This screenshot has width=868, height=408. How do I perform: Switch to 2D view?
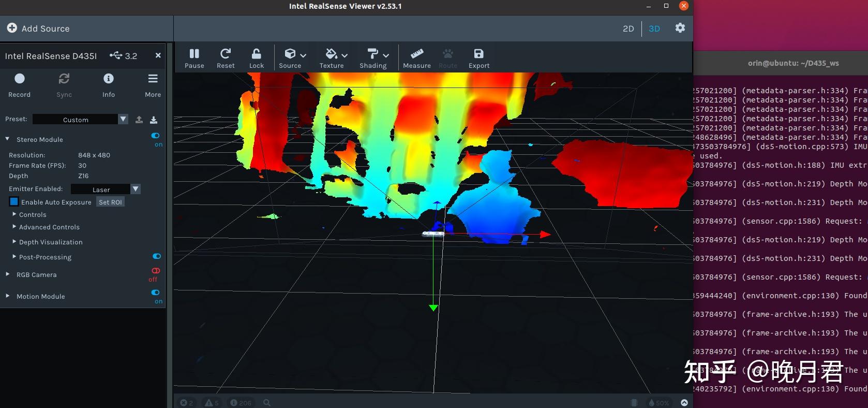pyautogui.click(x=628, y=28)
